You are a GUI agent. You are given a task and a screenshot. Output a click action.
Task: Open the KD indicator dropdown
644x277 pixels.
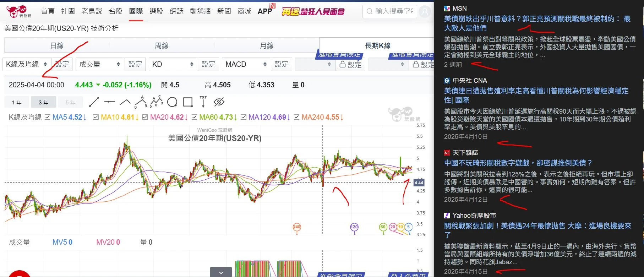(173, 64)
